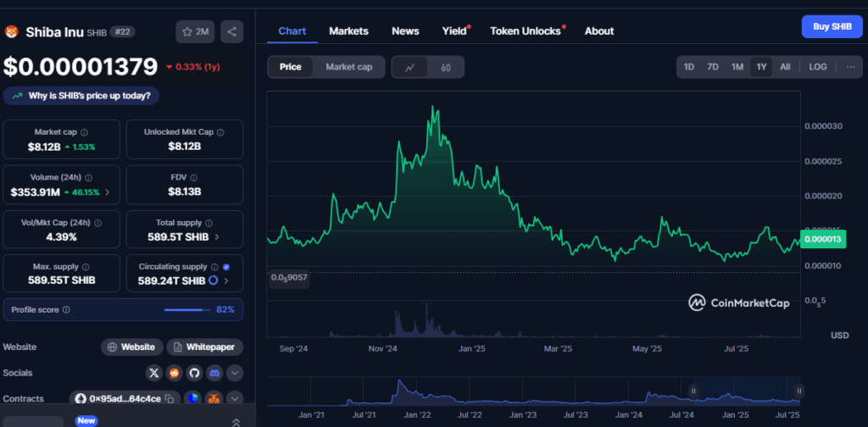
Task: Open the Token Unlocks tab
Action: click(526, 31)
